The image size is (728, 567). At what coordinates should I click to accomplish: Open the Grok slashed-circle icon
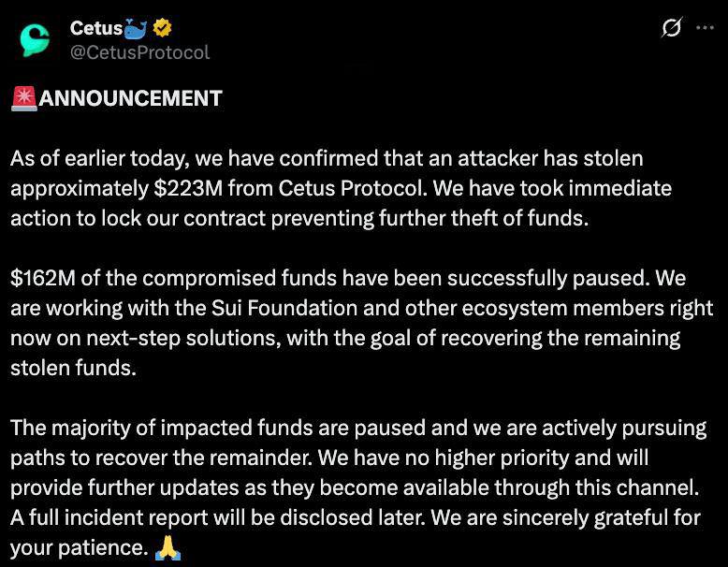coord(672,28)
